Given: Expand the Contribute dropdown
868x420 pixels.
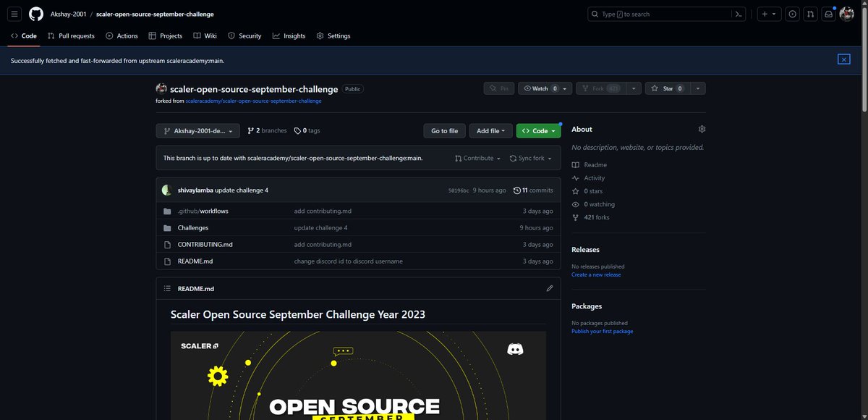Looking at the screenshot, I should 478,158.
